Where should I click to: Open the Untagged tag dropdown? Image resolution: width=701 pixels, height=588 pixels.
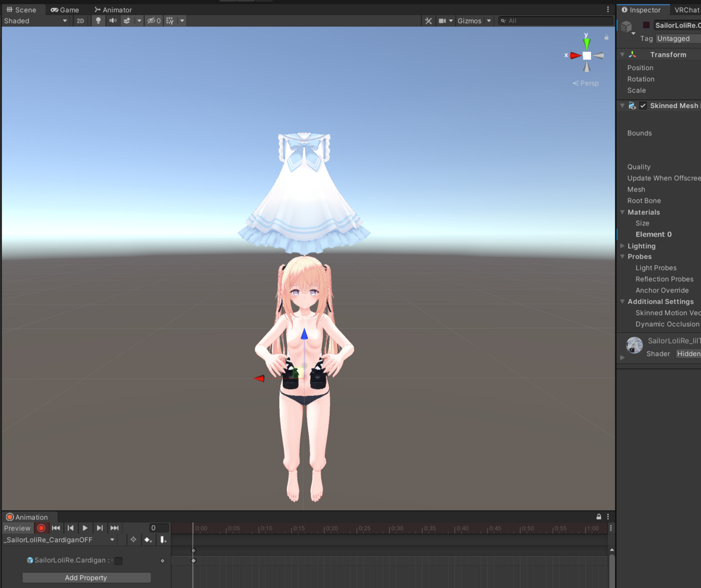(x=678, y=39)
